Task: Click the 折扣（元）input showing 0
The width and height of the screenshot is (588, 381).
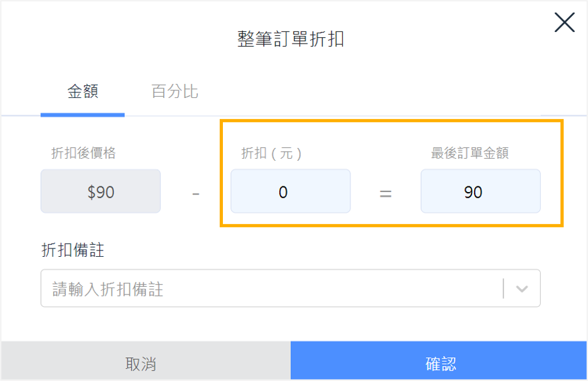Action: [x=291, y=191]
